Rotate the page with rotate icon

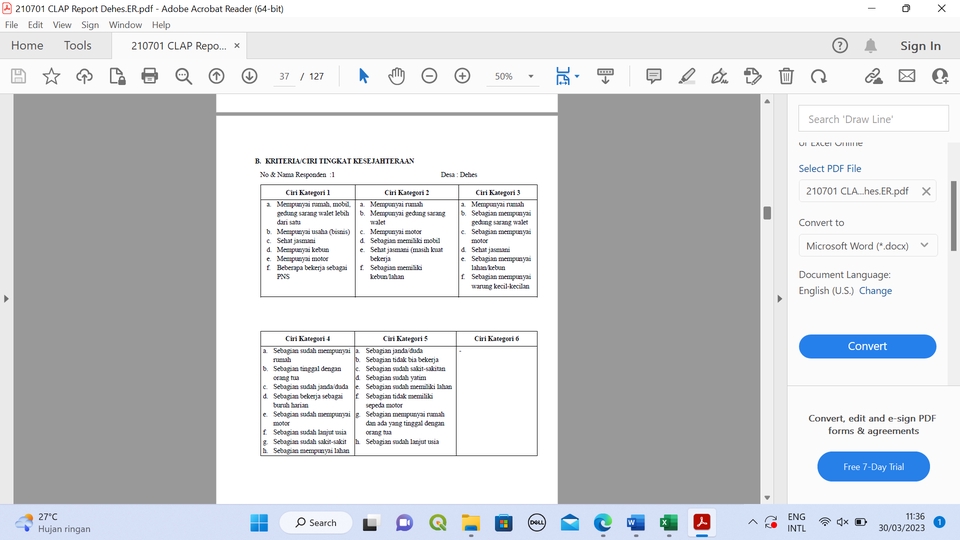point(819,76)
